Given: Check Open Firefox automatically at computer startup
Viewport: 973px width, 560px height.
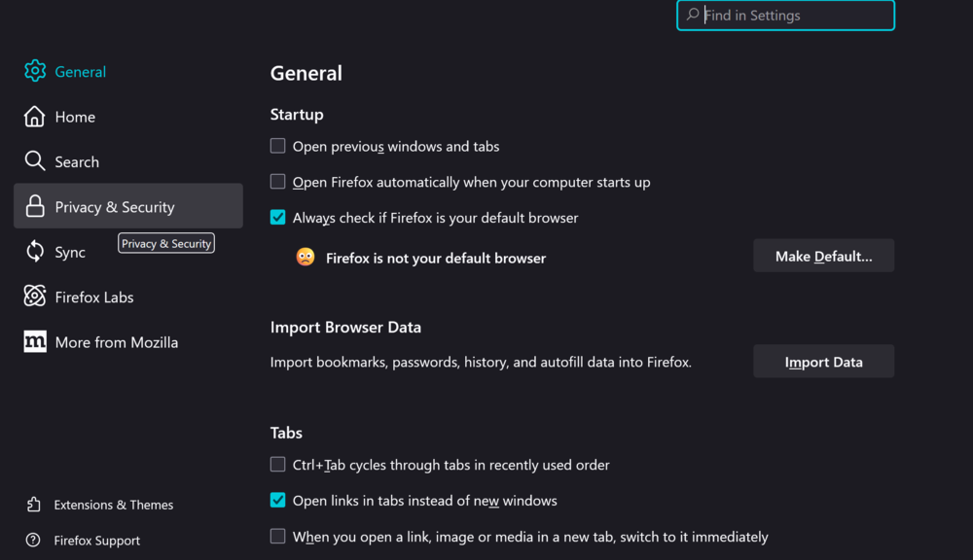Looking at the screenshot, I should (x=277, y=182).
